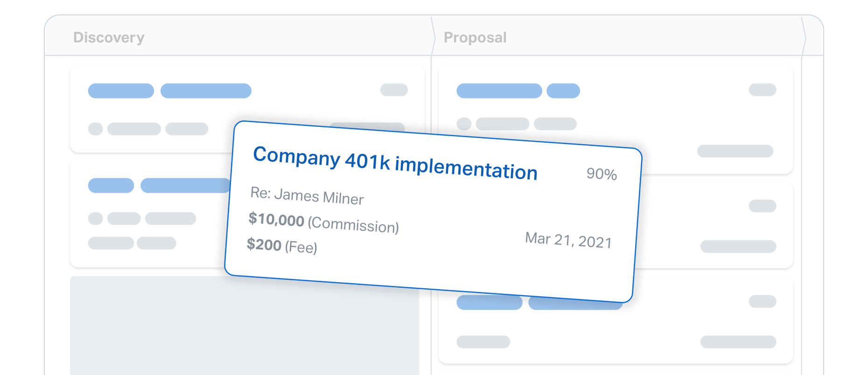Screen dimensions: 868x375
Task: Click the bottom Proposal card's gray date pill
Action: pos(738,342)
